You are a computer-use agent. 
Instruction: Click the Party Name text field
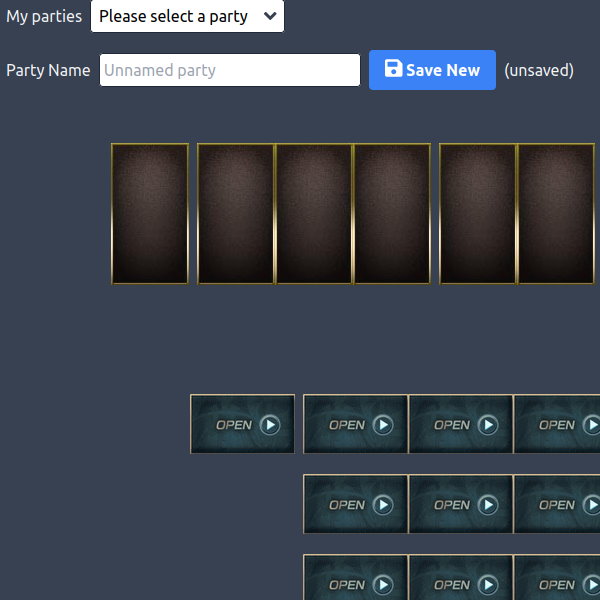click(229, 70)
